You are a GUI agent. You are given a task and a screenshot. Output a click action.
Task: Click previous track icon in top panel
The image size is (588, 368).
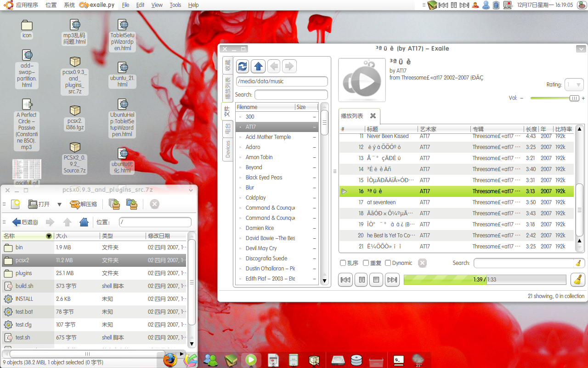[443, 5]
